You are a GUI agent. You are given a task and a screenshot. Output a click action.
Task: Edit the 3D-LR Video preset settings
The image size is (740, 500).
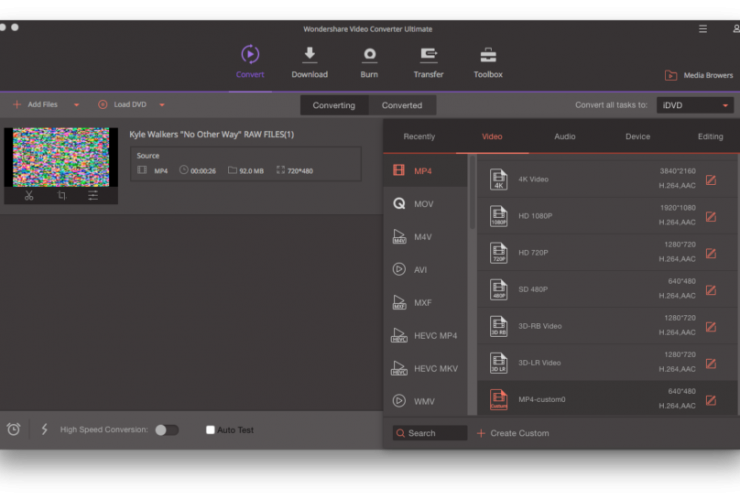click(x=711, y=364)
